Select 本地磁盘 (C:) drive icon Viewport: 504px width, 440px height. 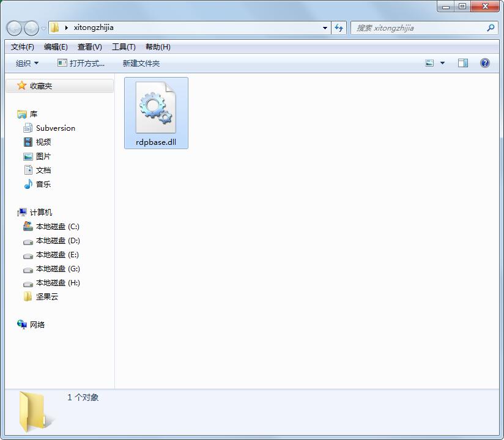pos(26,226)
